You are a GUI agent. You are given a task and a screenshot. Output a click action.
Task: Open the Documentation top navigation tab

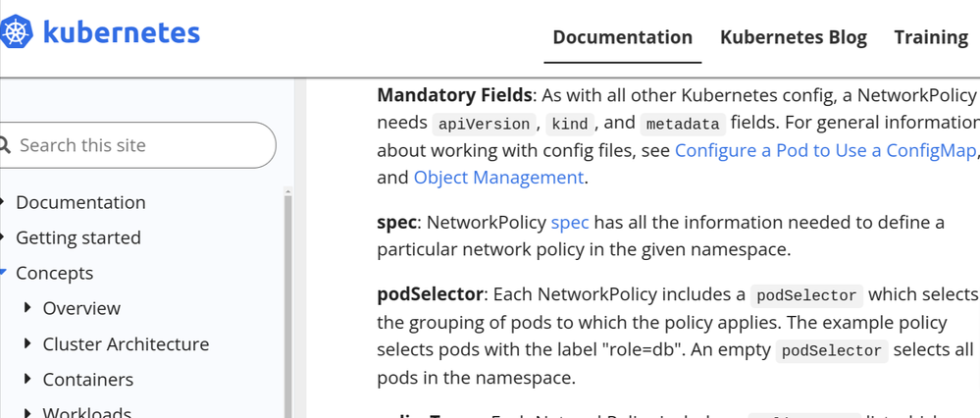coord(622,37)
